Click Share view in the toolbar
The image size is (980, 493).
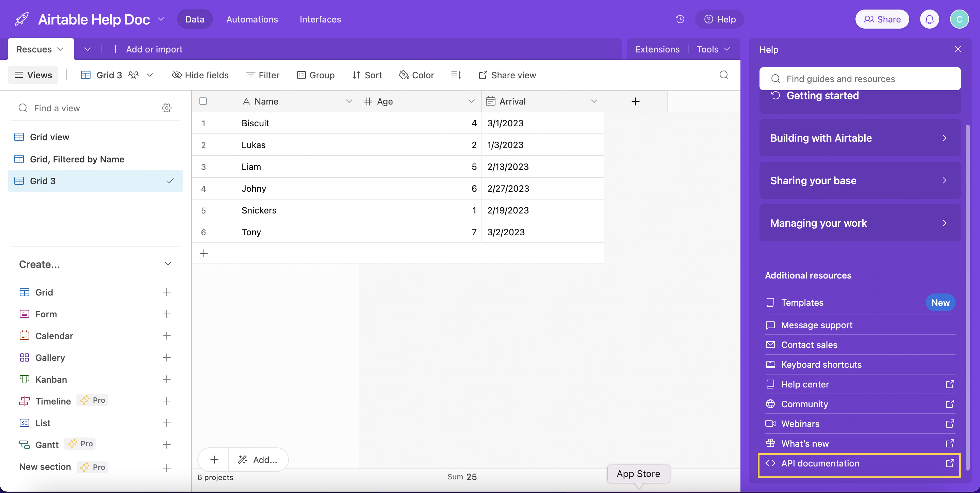(507, 75)
